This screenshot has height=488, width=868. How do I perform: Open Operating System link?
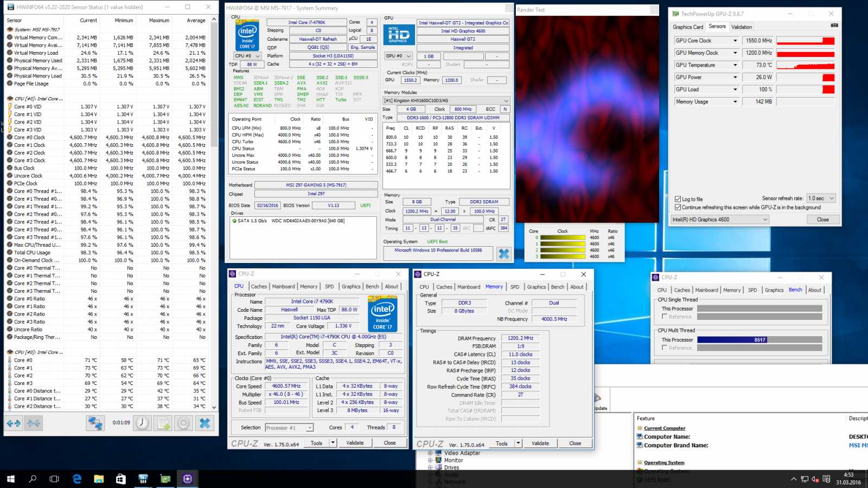point(664,463)
